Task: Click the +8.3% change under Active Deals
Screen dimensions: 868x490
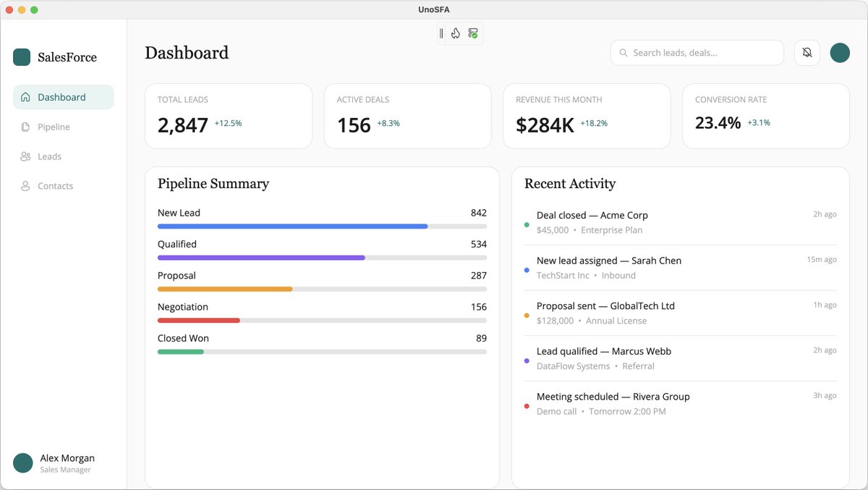Action: (388, 124)
